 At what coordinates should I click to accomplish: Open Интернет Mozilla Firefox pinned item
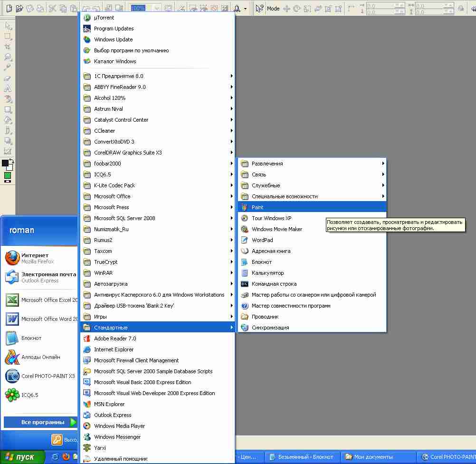click(x=41, y=258)
